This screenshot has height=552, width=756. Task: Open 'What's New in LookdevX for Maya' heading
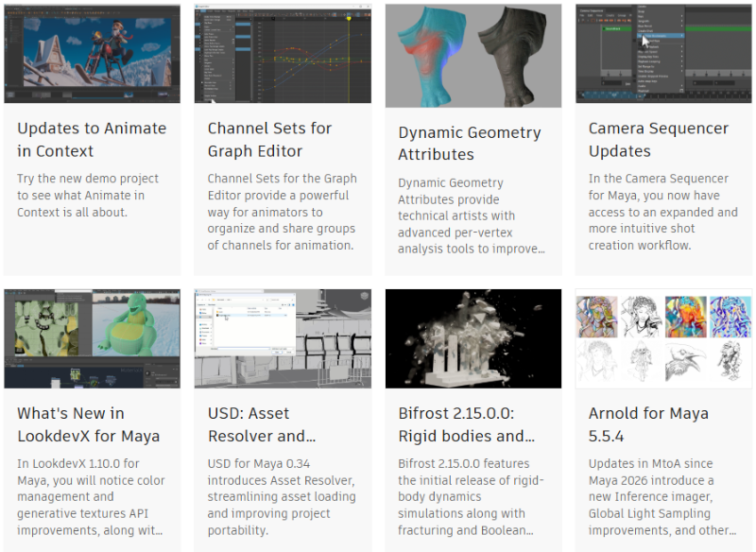(89, 424)
